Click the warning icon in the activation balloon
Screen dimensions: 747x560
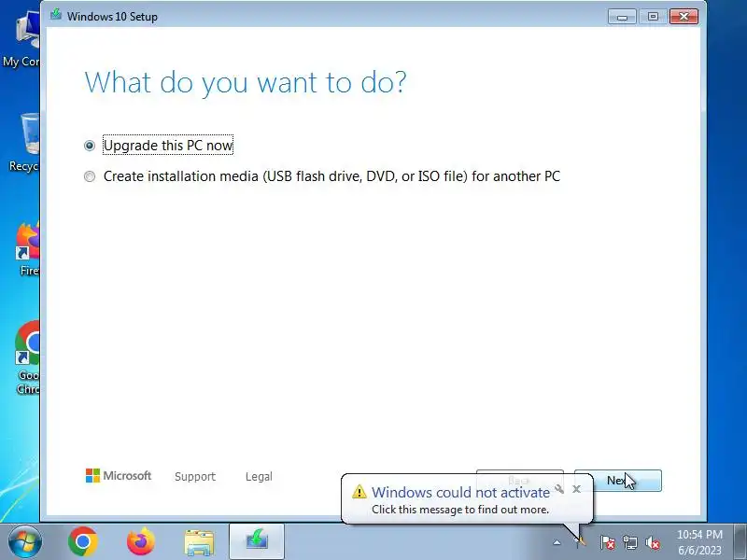[359, 492]
